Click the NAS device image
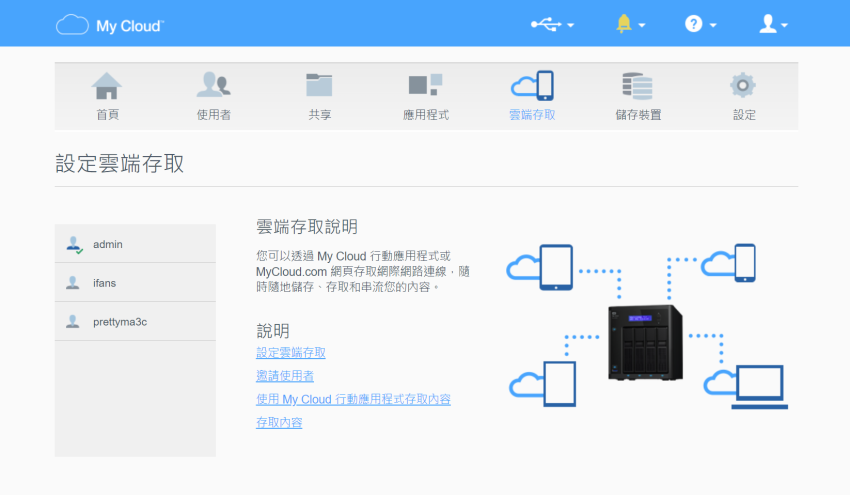This screenshot has width=850, height=495. pyautogui.click(x=645, y=342)
